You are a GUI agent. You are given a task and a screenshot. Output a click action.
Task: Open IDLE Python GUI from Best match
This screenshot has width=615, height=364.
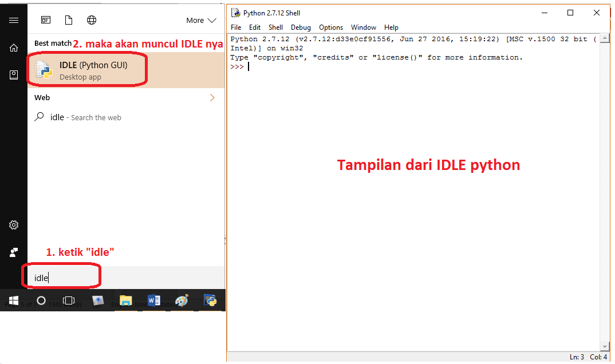coord(86,69)
